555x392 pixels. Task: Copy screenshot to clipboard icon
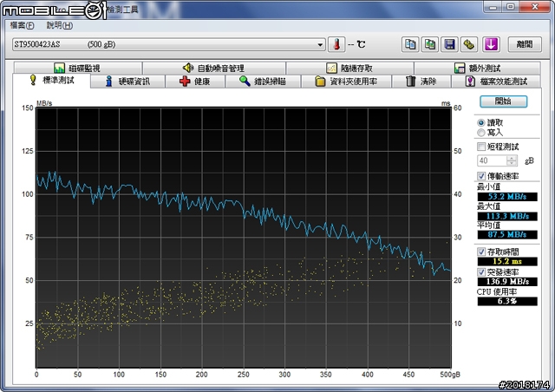pos(430,44)
